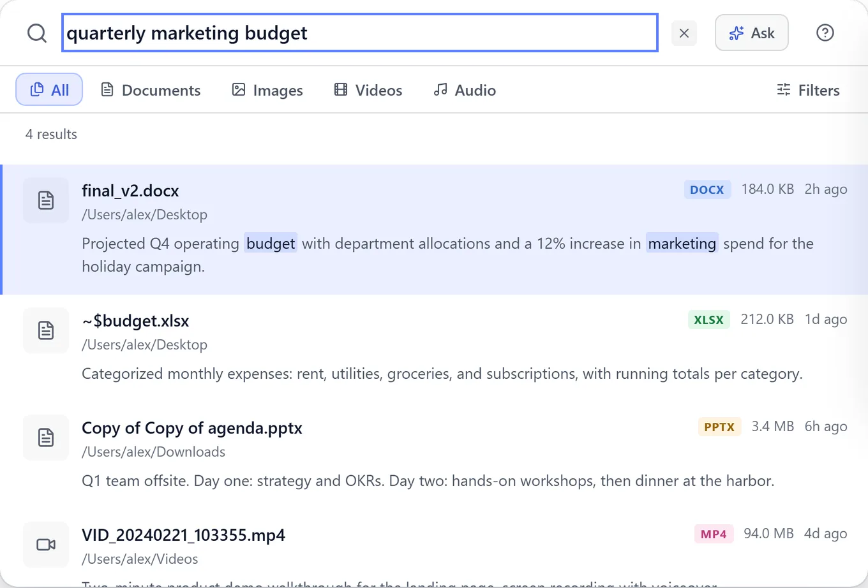Screen dimensions: 868x588
Task: Switch to the Documents tab
Action: [151, 90]
